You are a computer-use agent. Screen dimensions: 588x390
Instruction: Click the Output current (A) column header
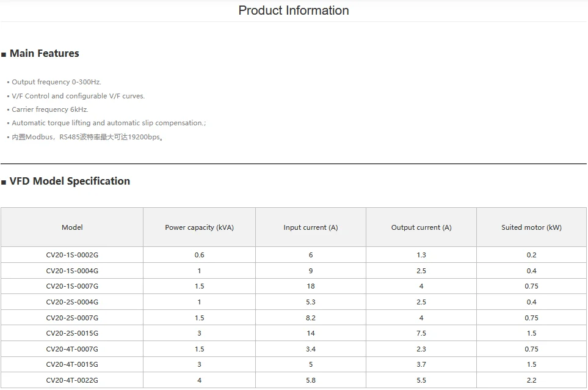pos(421,227)
